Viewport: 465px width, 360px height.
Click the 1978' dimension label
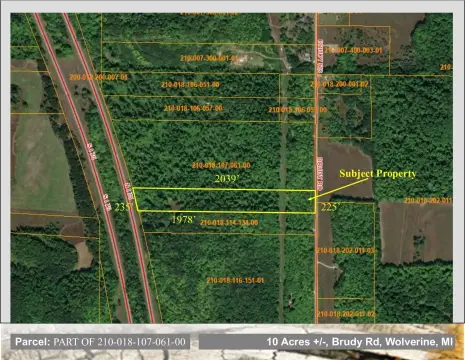184,219
